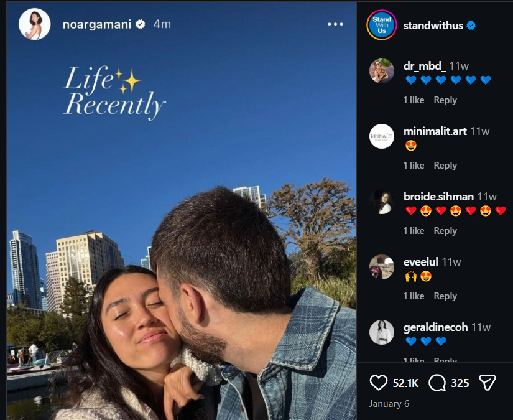
Task: Open comments via speech bubble icon
Action: (437, 383)
